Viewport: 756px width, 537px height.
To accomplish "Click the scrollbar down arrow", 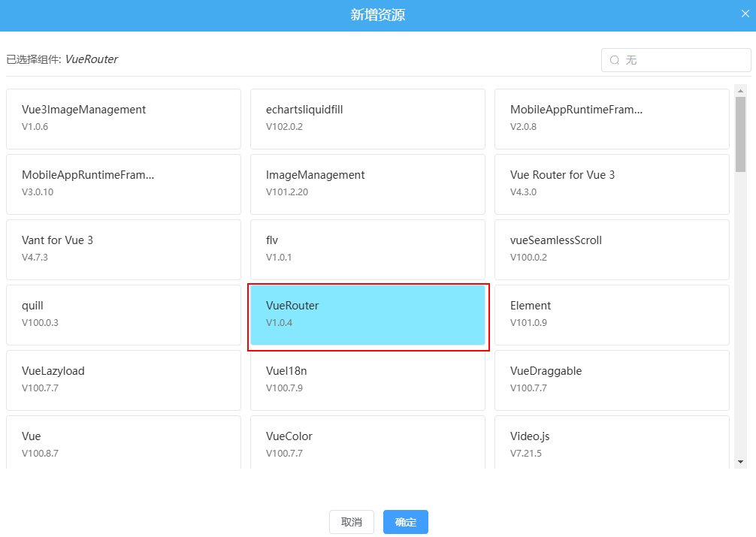I will point(740,462).
